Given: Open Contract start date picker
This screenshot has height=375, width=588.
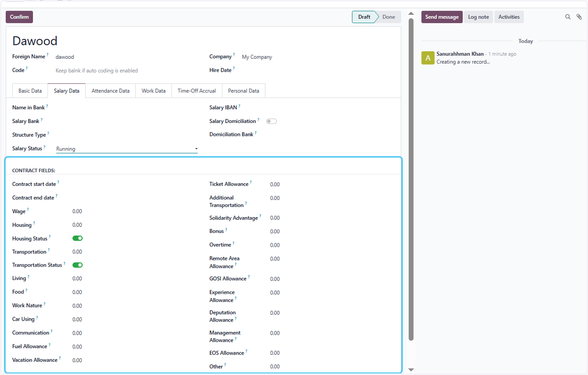Looking at the screenshot, I should (x=135, y=184).
